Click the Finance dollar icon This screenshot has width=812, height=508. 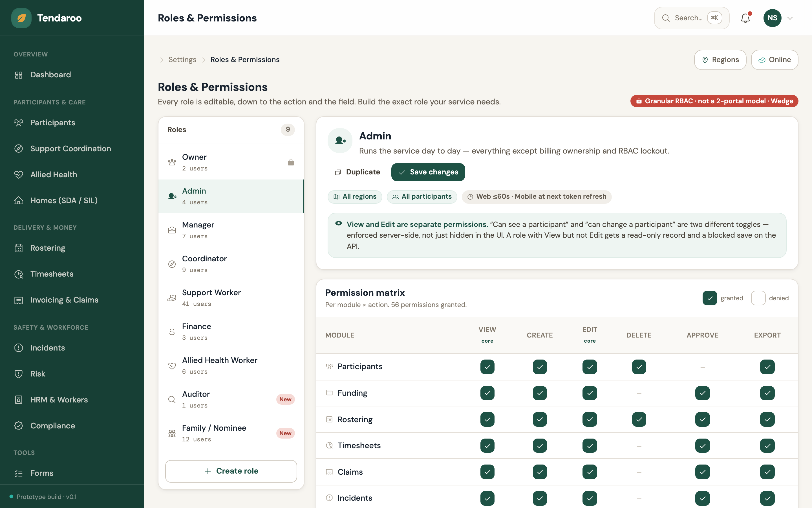pyautogui.click(x=172, y=332)
